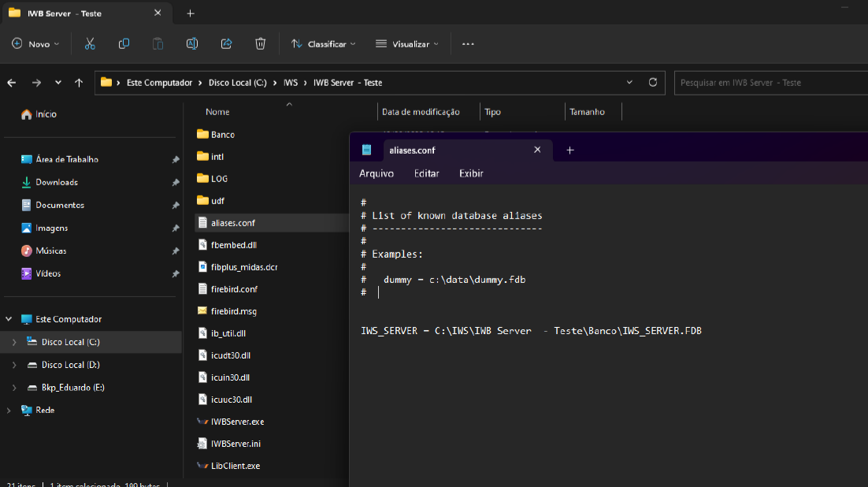
Task: Click the Share icon in toolbar
Action: coord(226,44)
